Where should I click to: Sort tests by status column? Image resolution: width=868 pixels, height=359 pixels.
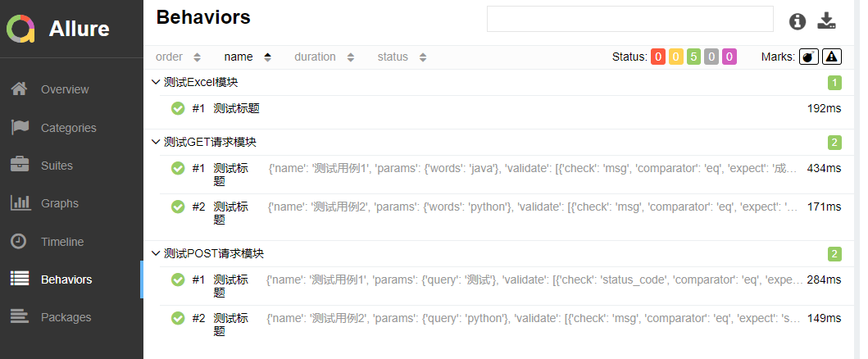(x=402, y=57)
